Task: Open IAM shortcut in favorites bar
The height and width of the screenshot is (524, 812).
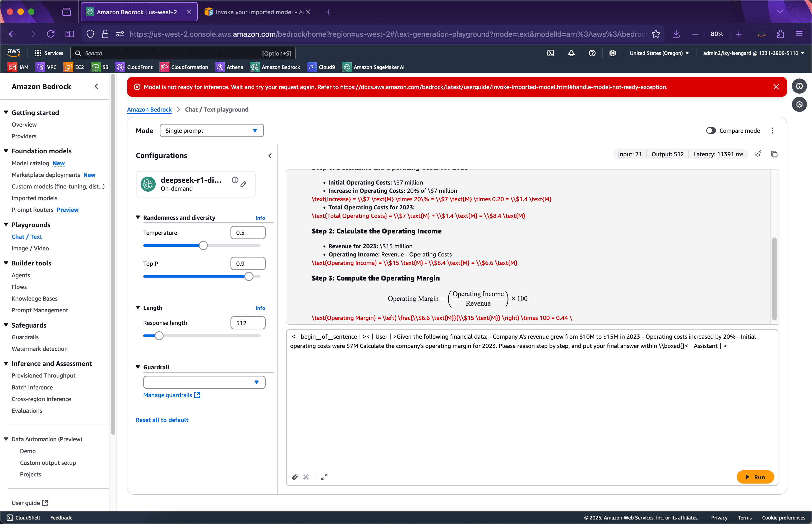Action: (18, 67)
